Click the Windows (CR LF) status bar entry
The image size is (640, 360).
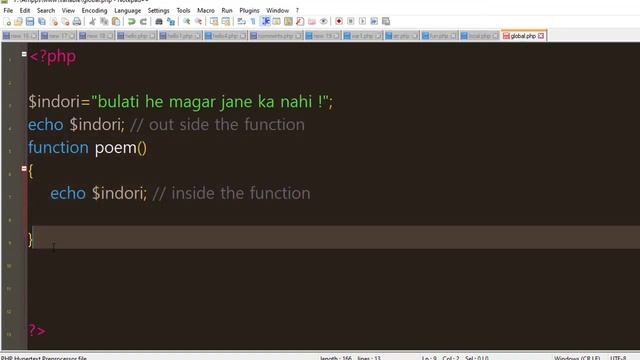tap(577, 358)
